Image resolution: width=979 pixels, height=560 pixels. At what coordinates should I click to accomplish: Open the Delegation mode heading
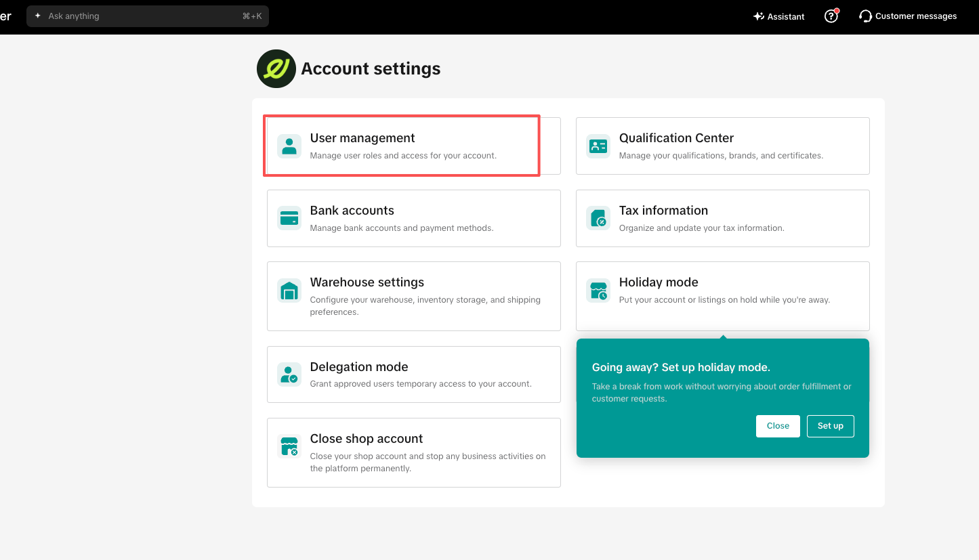tap(359, 367)
